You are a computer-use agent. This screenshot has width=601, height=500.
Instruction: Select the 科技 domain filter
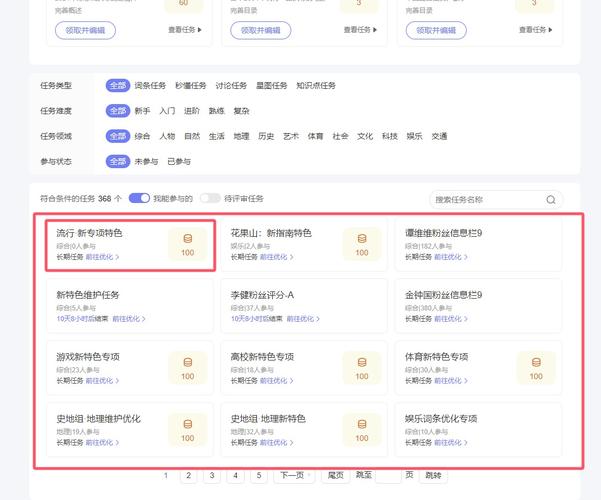pyautogui.click(x=390, y=136)
